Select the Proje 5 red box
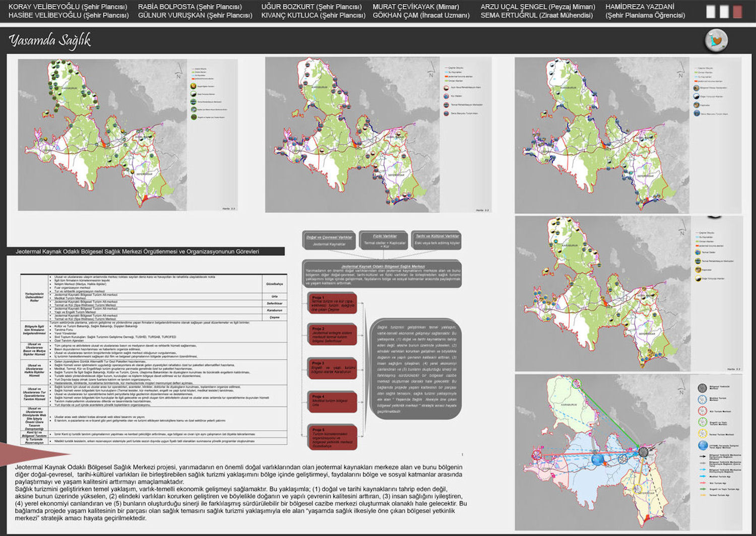The image size is (756, 536). [332, 437]
